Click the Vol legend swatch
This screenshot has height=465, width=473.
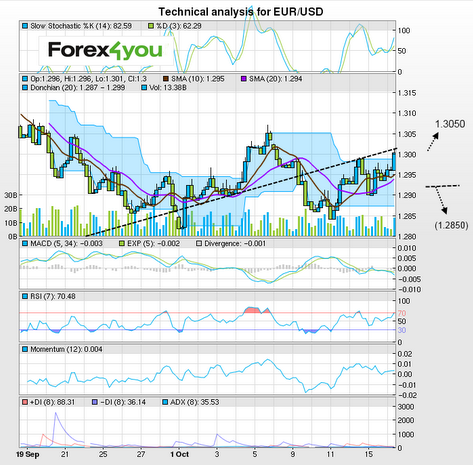pos(144,88)
